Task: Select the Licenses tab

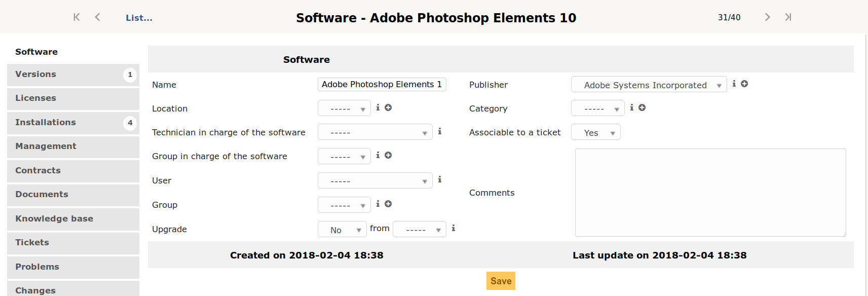Action: (73, 98)
